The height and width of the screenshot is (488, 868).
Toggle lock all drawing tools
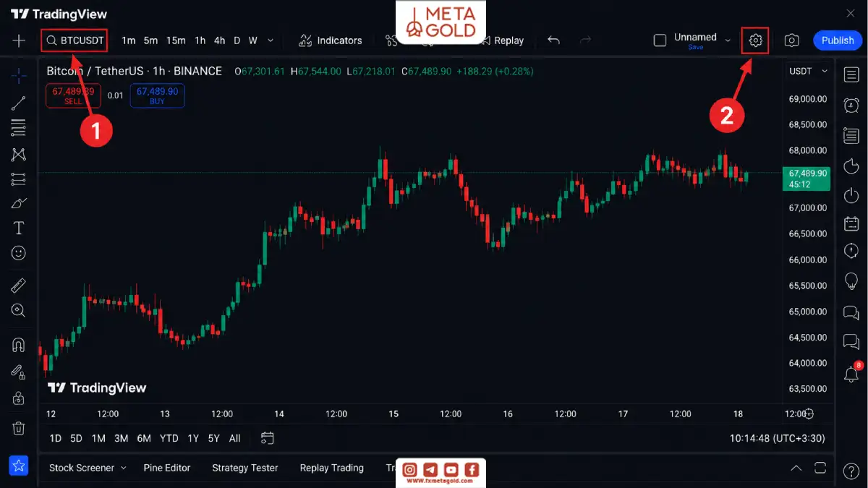19,398
